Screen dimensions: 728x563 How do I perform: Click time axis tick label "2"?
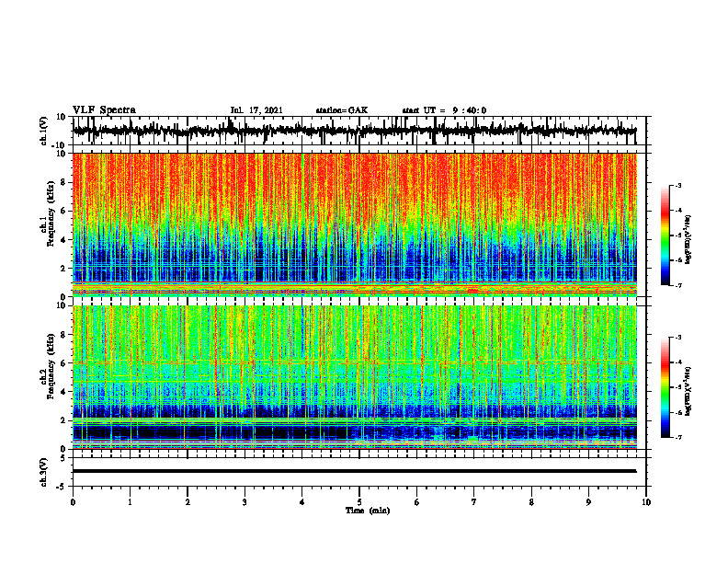(188, 502)
